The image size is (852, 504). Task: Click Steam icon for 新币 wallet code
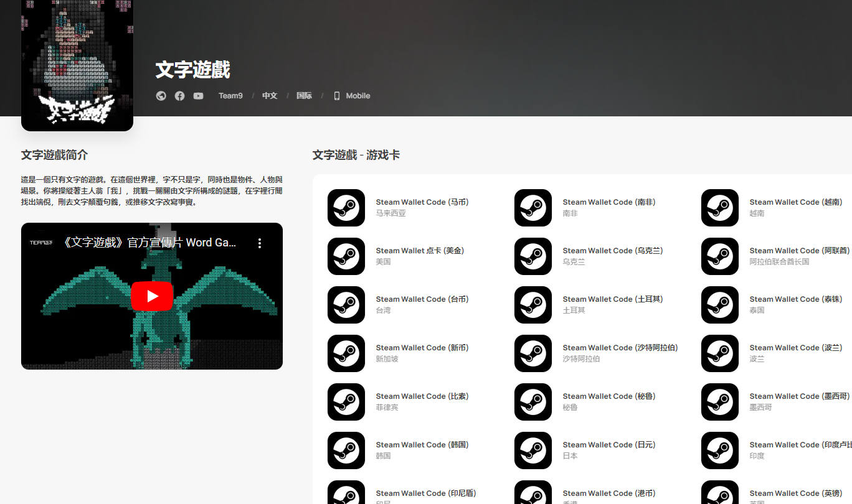coord(346,353)
